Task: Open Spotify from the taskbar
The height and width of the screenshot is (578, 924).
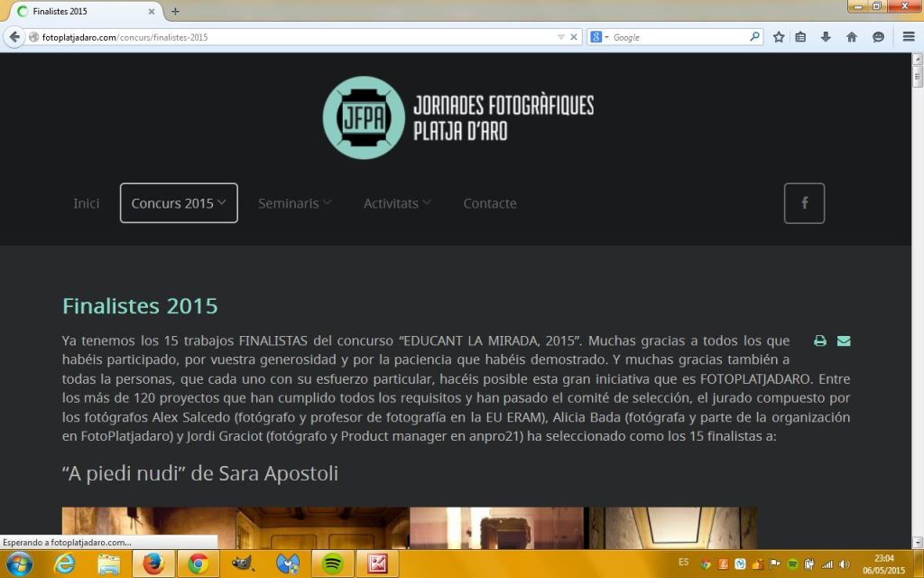Action: 331,564
